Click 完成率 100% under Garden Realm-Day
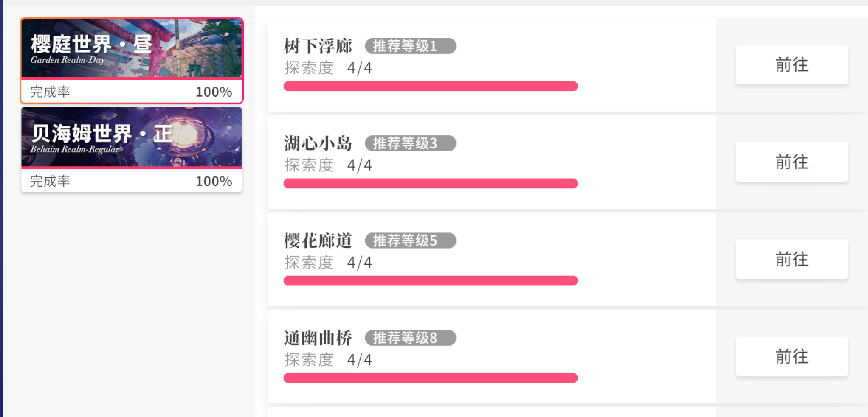The width and height of the screenshot is (868, 417). click(132, 92)
